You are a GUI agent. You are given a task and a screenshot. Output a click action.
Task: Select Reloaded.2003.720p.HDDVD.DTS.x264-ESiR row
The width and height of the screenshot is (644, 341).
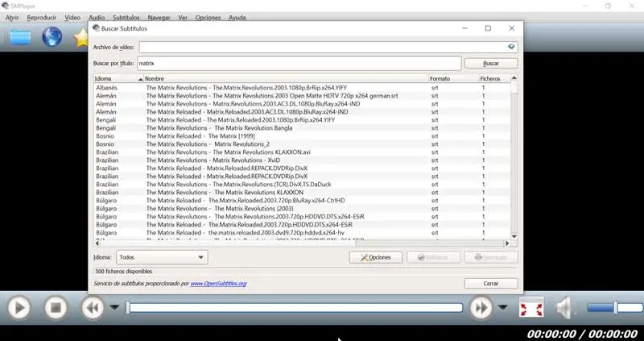tap(302, 225)
